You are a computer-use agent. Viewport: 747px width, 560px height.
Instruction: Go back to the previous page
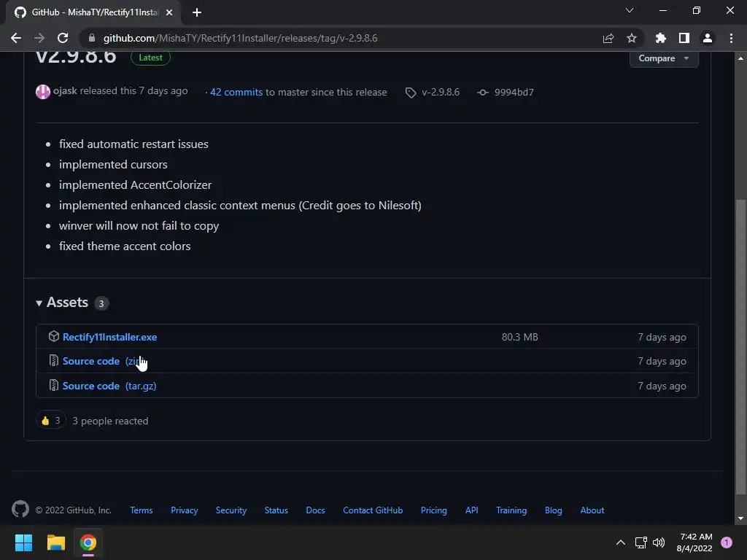(x=16, y=38)
